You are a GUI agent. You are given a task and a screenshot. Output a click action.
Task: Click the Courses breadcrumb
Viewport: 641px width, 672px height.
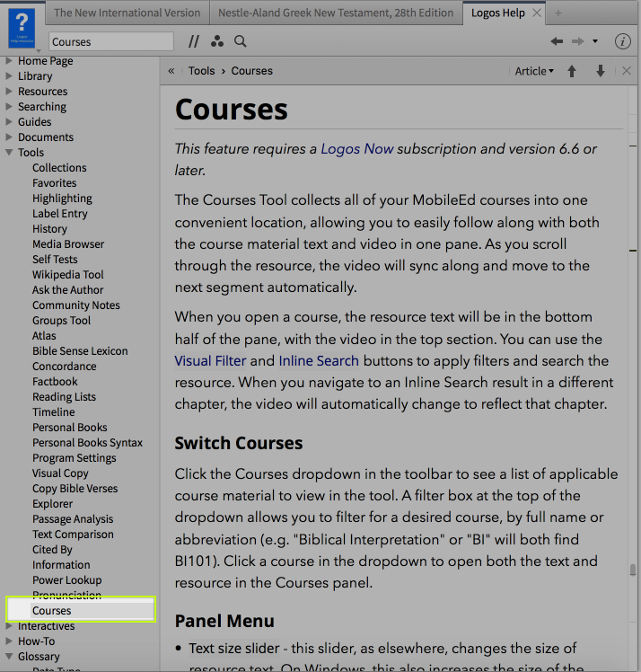coord(251,71)
